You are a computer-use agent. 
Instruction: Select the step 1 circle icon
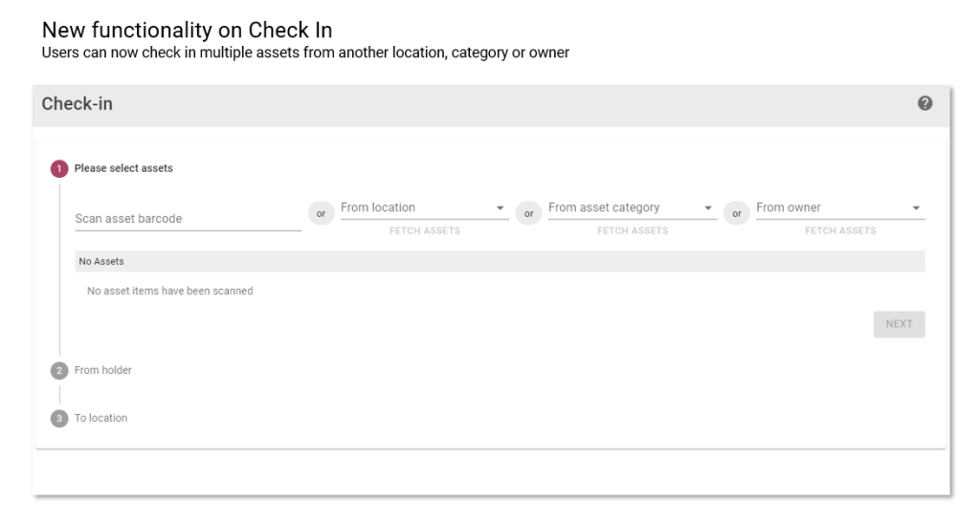point(59,168)
